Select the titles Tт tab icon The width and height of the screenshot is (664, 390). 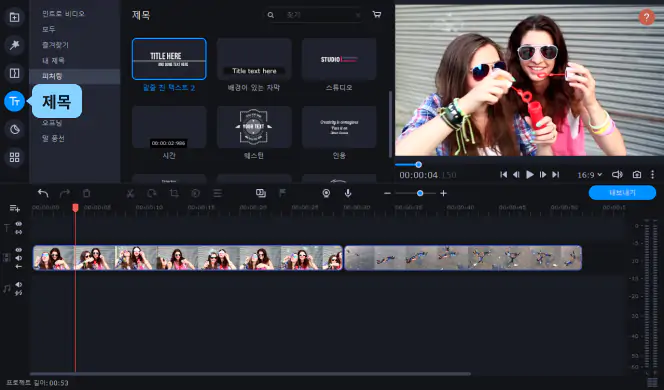pos(14,102)
